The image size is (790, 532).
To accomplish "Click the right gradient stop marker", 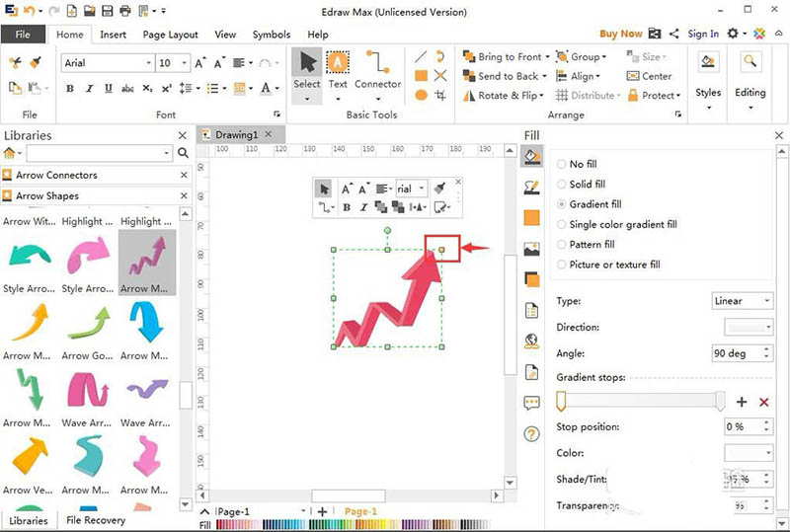I will (x=721, y=402).
